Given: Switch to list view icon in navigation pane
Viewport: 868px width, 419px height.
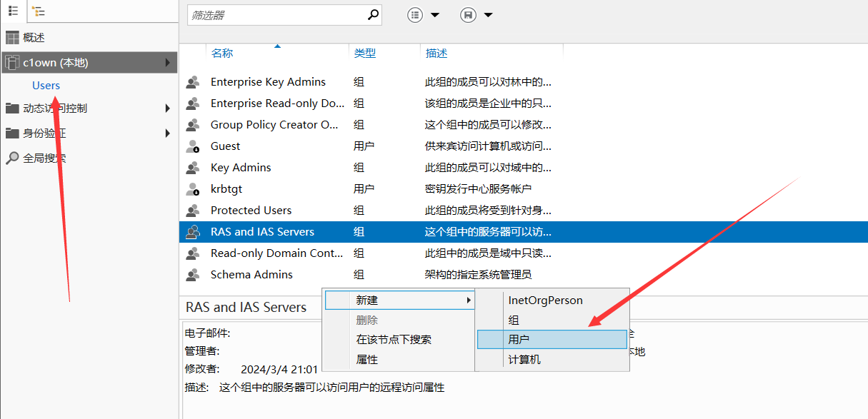Looking at the screenshot, I should tap(13, 11).
